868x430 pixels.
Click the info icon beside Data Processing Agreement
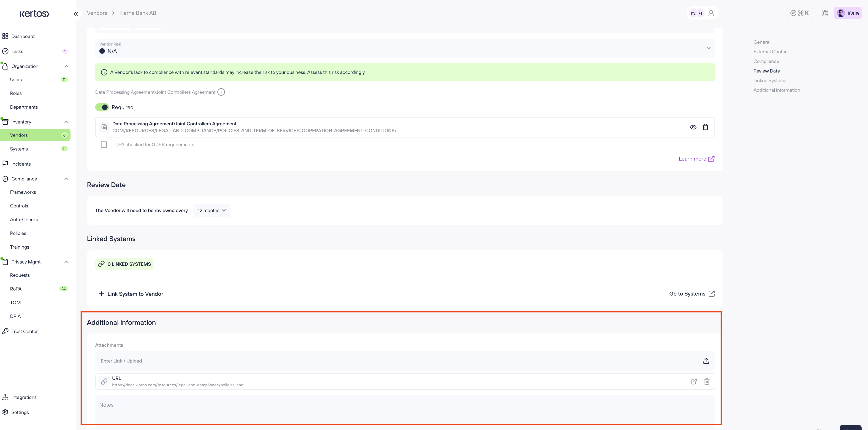[221, 92]
